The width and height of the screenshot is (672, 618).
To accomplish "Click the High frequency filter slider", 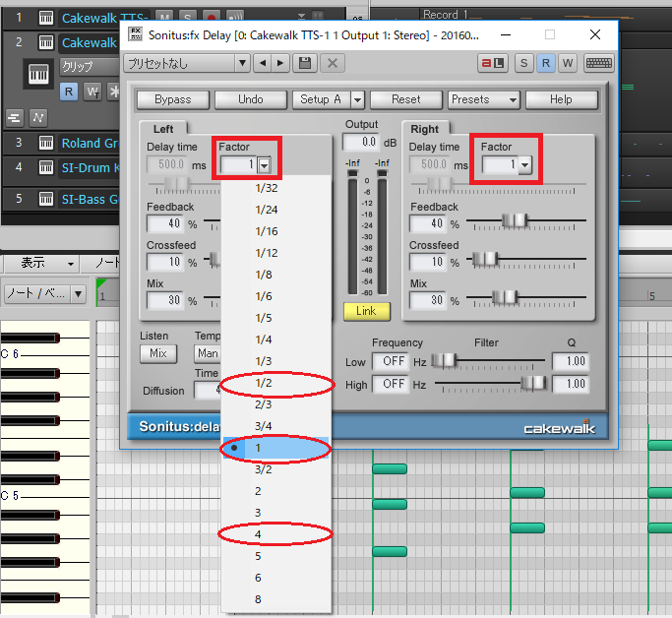I will (533, 383).
